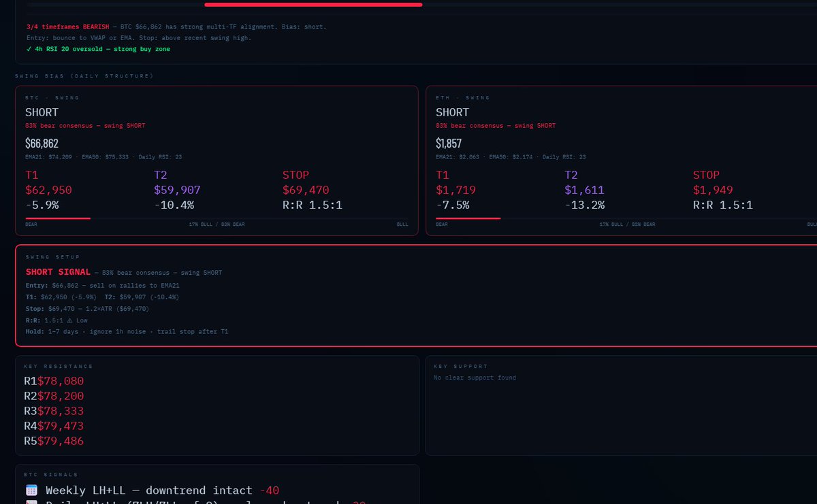Click the red progress bar at top
The width and height of the screenshot is (817, 504).
click(x=313, y=4)
